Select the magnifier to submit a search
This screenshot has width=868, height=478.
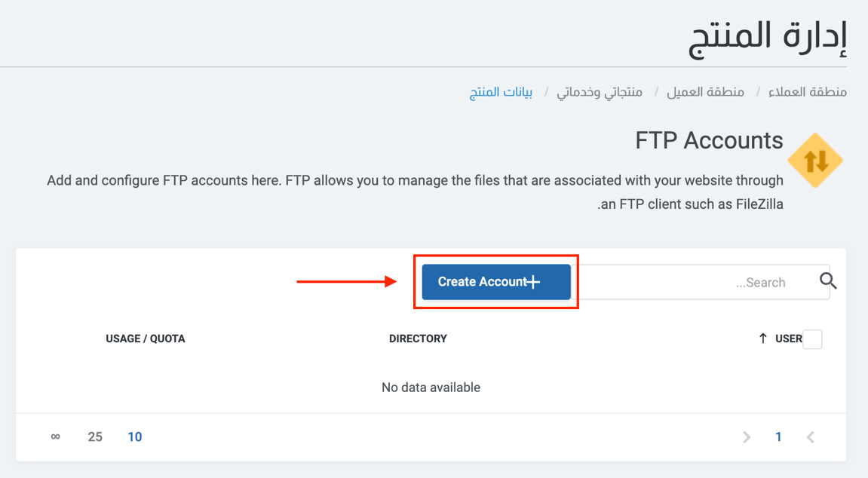pyautogui.click(x=828, y=280)
